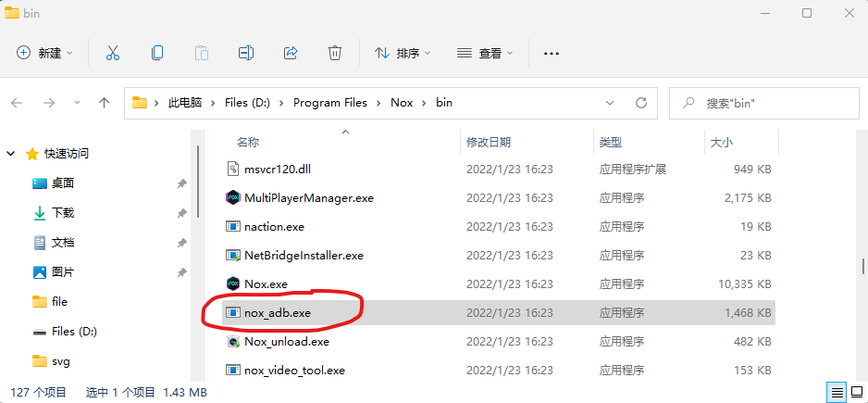Navigate to Program Files breadcrumb

click(330, 103)
